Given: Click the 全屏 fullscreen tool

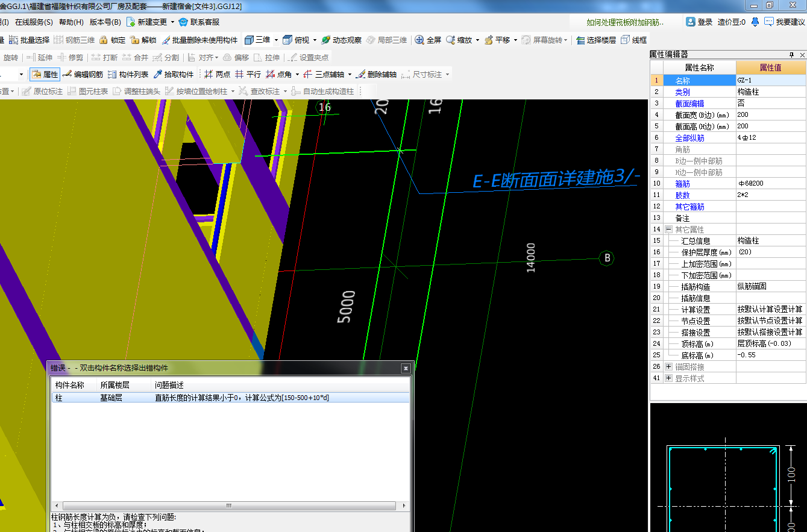Looking at the screenshot, I should [x=428, y=40].
